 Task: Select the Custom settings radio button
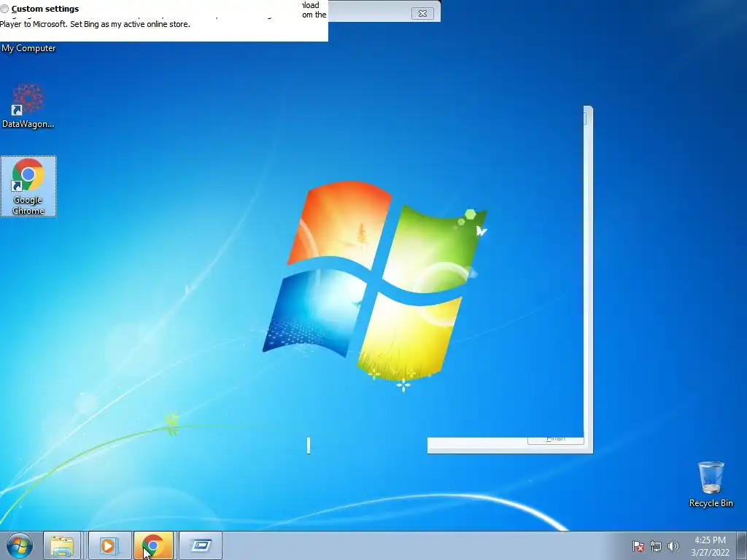click(x=5, y=9)
